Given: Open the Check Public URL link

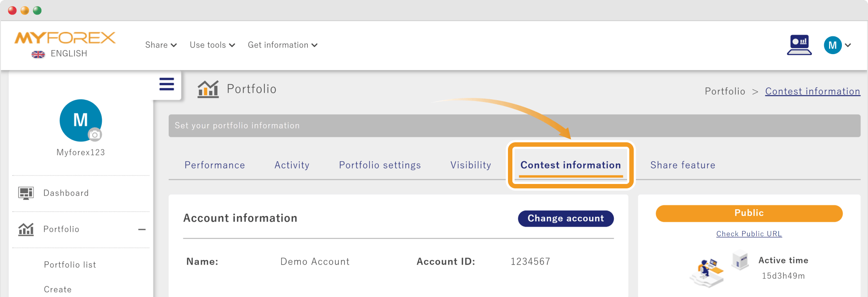Looking at the screenshot, I should pos(749,234).
